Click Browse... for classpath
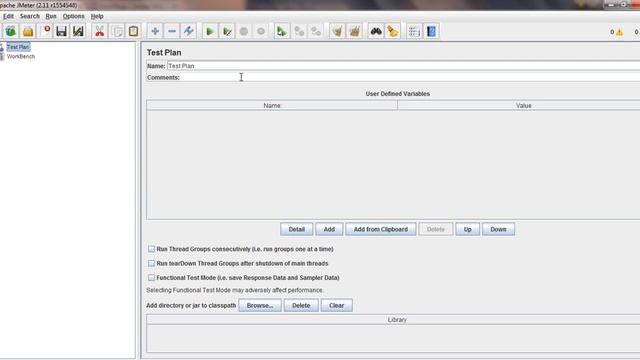 (x=260, y=305)
